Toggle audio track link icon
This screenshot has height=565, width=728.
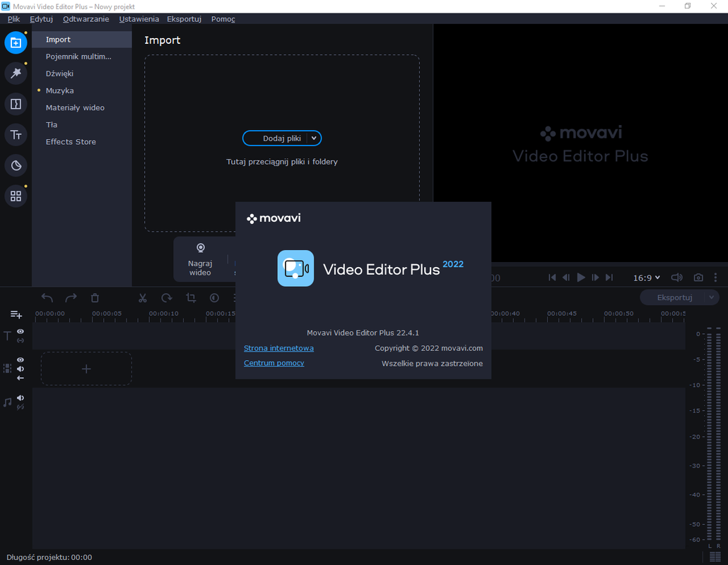[20, 408]
